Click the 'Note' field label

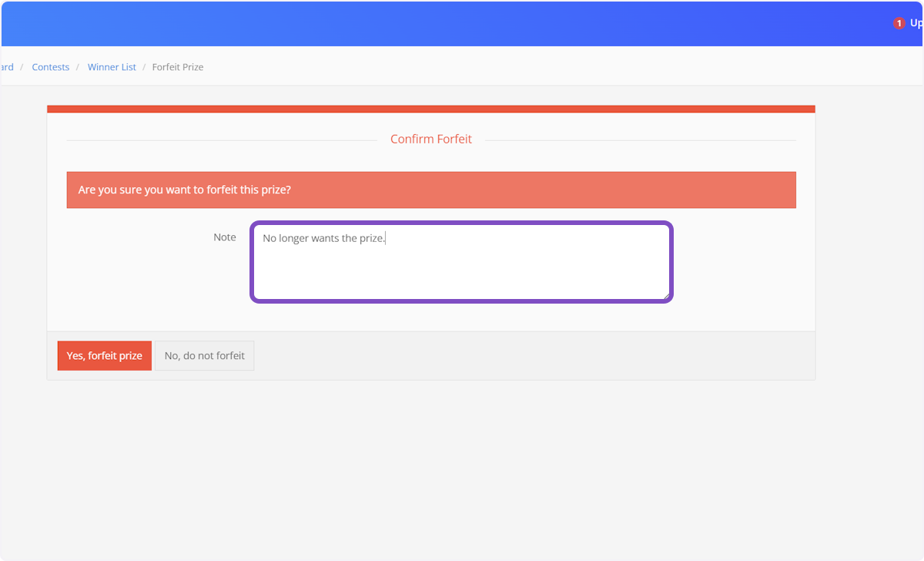(225, 237)
